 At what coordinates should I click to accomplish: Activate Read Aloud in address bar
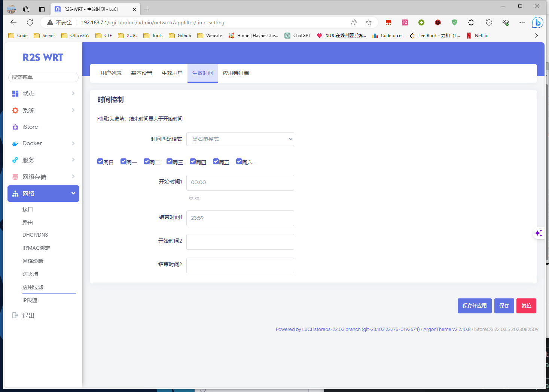pos(354,22)
